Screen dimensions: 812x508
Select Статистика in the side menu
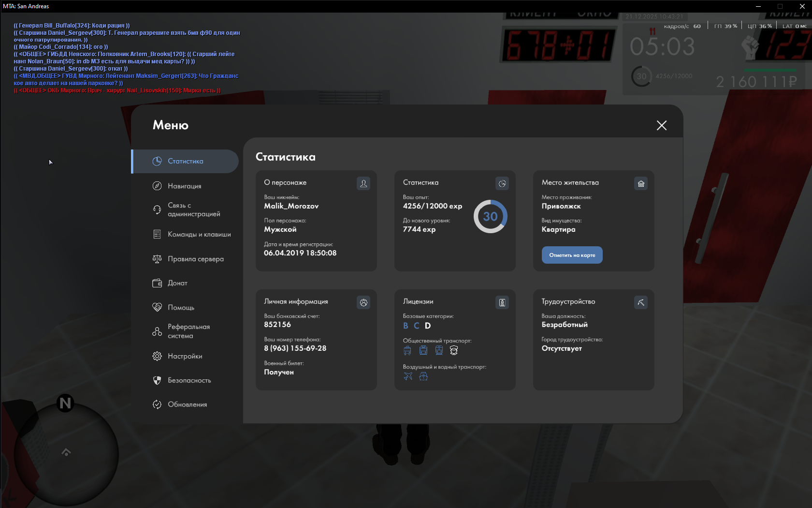[185, 161]
